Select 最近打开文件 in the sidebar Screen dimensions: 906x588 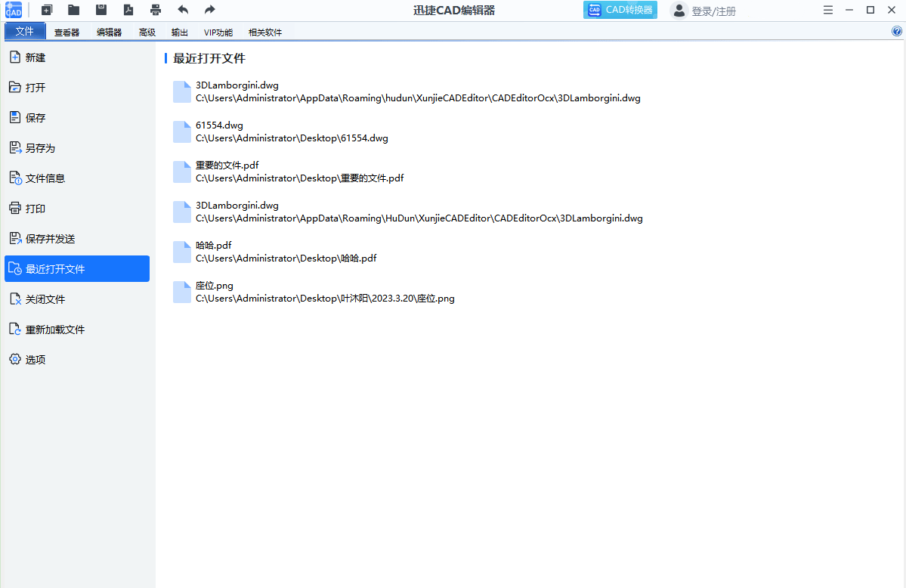click(x=77, y=269)
